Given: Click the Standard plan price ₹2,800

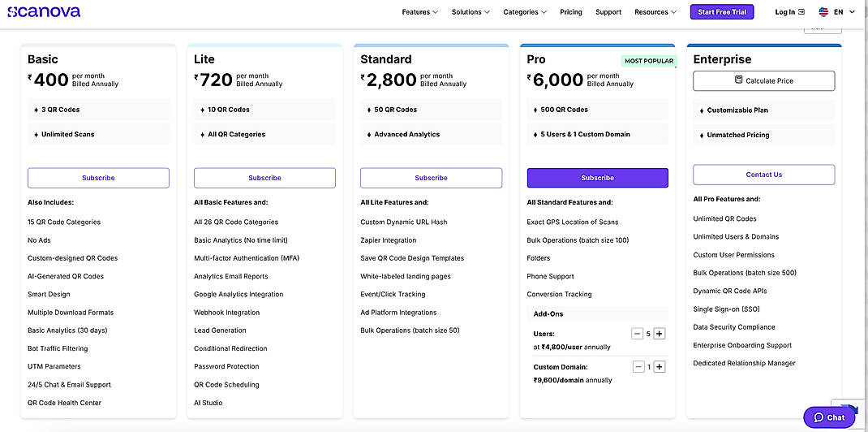Looking at the screenshot, I should coord(389,80).
